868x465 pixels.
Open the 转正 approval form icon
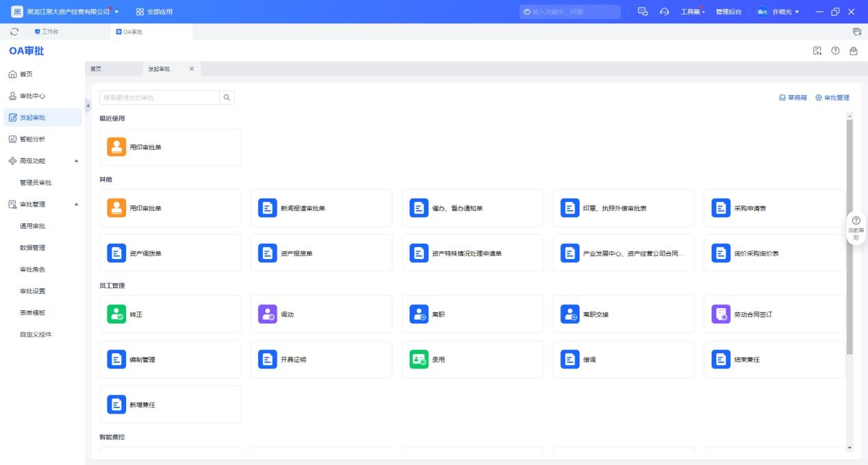coord(116,314)
